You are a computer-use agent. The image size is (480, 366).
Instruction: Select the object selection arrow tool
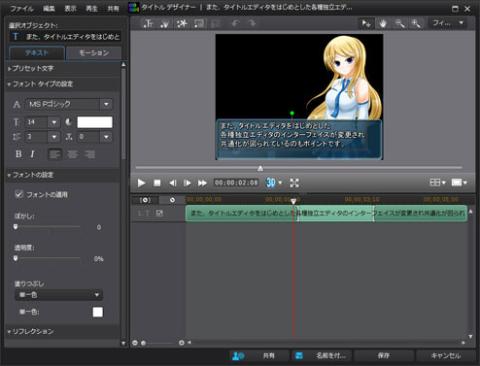coord(366,23)
